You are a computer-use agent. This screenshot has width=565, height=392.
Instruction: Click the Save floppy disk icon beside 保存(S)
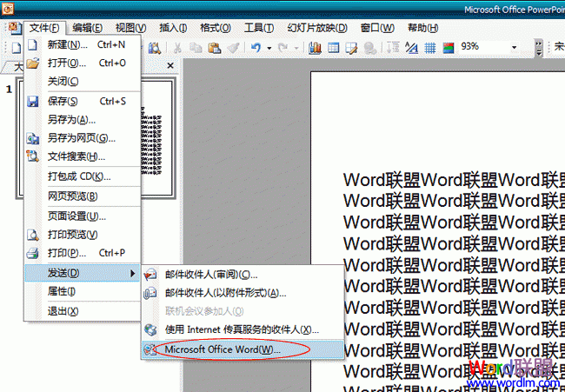[x=33, y=101]
